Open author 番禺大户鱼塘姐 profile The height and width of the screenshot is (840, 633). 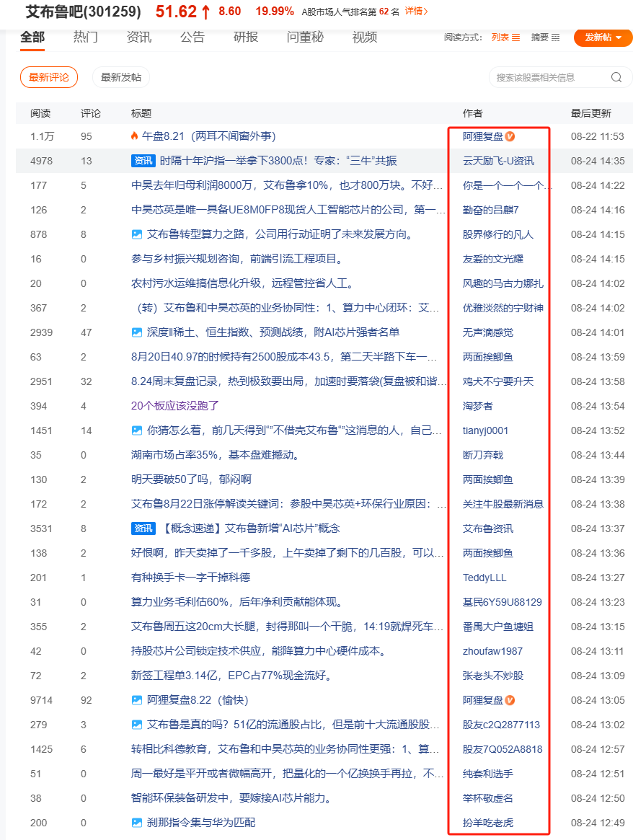(498, 627)
